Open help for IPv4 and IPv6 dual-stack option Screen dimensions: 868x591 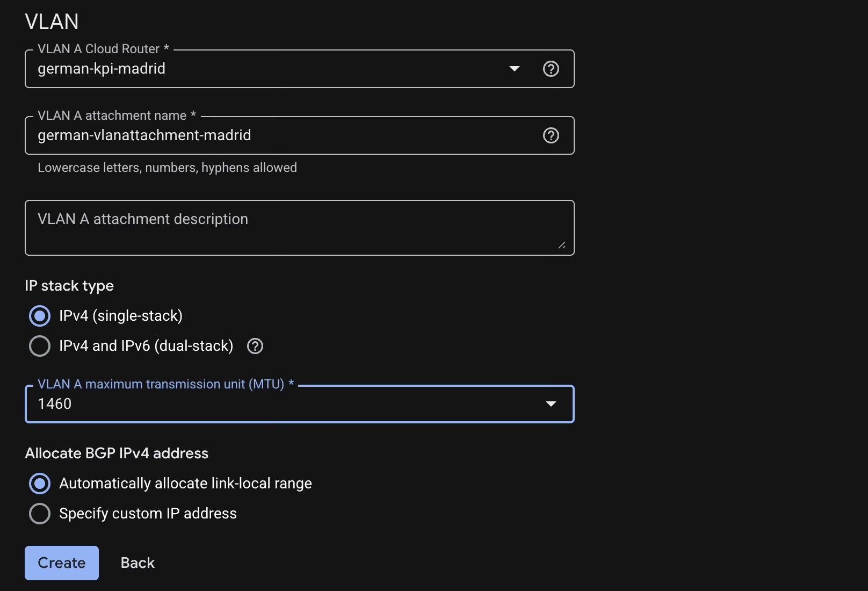(255, 346)
